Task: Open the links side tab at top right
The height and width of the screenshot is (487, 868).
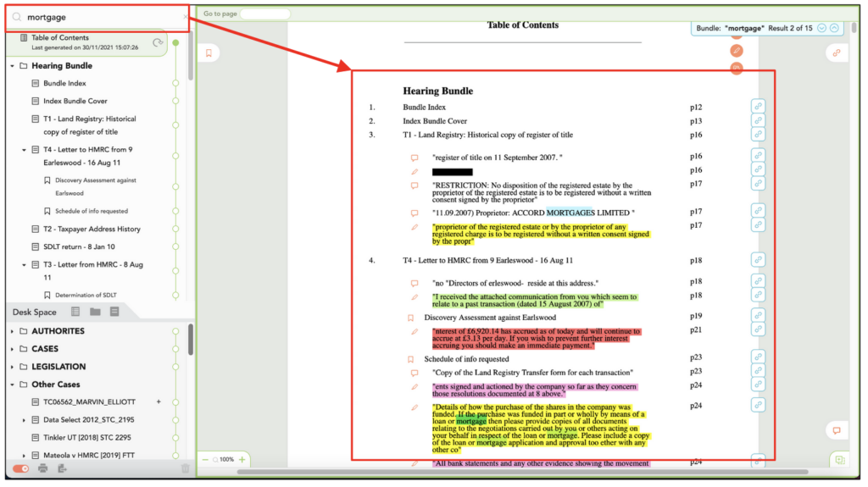Action: coord(837,53)
